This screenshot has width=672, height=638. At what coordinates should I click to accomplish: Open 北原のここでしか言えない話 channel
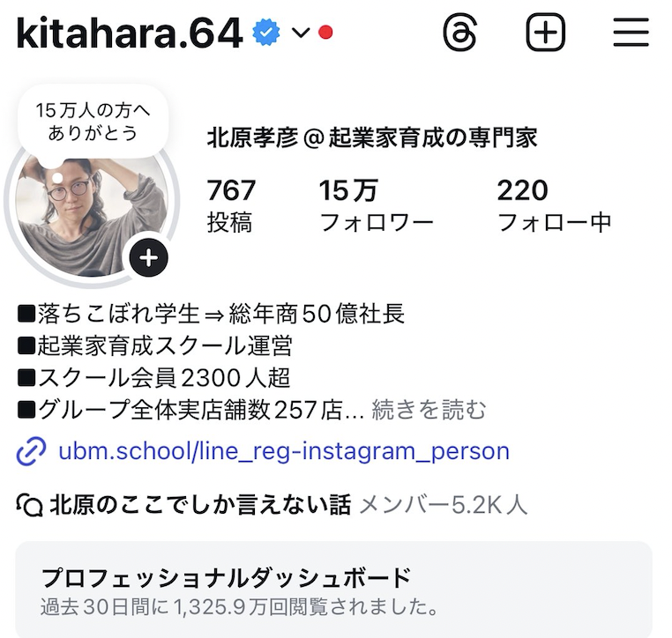pos(200,505)
